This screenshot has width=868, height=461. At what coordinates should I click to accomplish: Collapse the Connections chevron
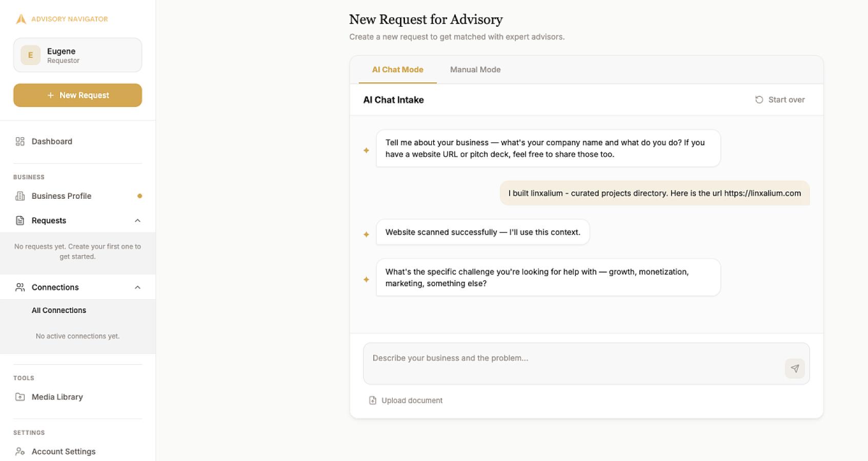pos(137,287)
